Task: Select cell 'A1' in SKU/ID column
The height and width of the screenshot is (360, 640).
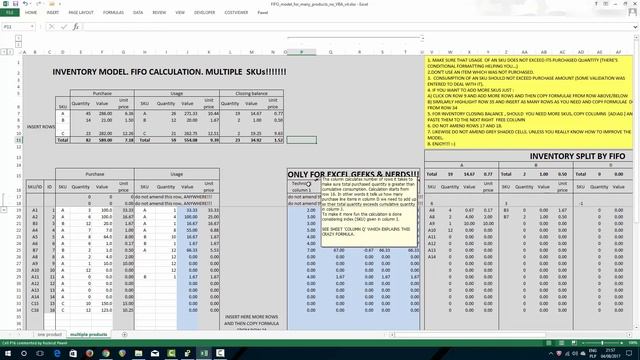Action: 35,210
